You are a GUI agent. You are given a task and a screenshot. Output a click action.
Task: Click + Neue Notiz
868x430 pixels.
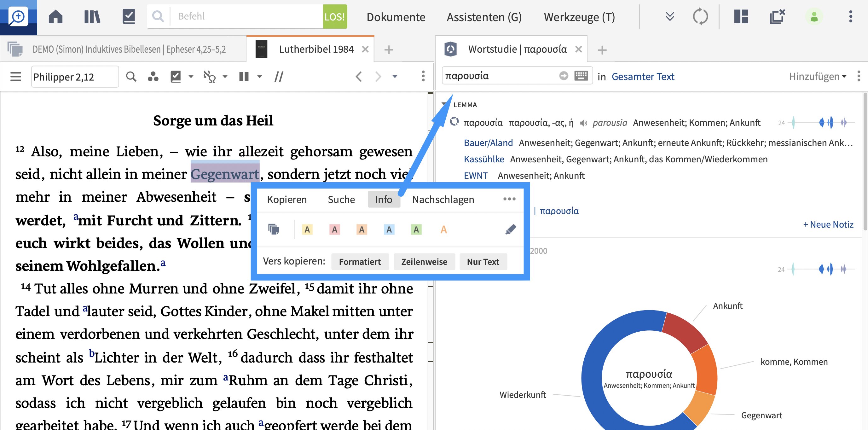click(x=828, y=224)
